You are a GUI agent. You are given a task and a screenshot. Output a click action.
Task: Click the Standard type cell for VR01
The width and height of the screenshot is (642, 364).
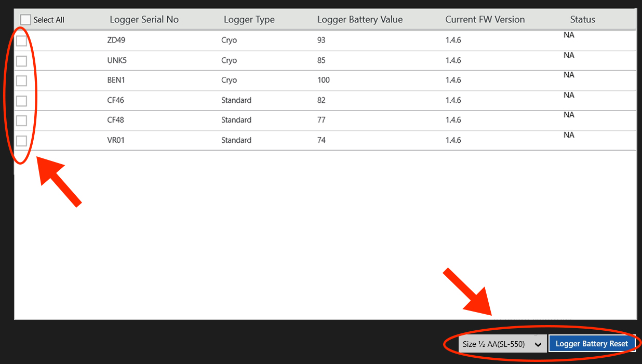pos(236,140)
